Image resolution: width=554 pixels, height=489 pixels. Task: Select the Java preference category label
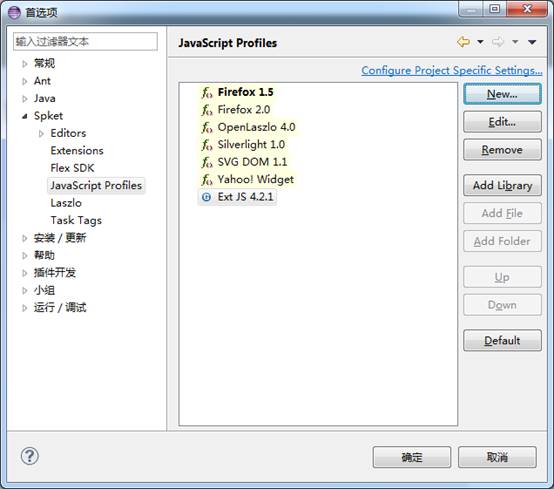coord(45,98)
